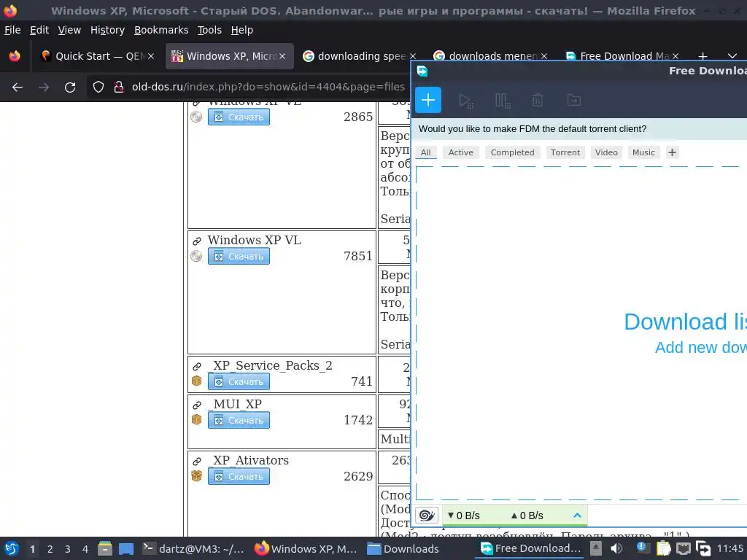Open the Firefox Help menu
Image resolution: width=747 pixels, height=560 pixels.
(242, 30)
